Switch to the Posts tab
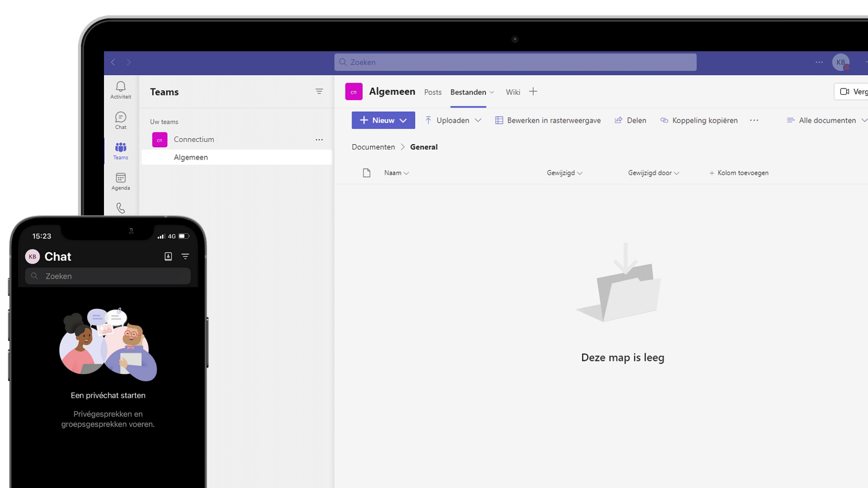Viewport: 868px width, 488px height. pyautogui.click(x=433, y=92)
